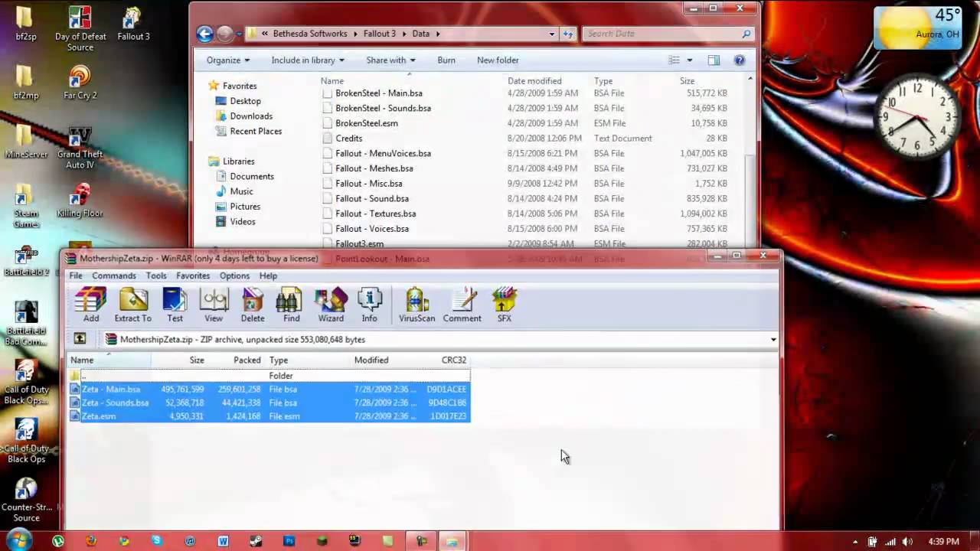
Task: Open the Organize dropdown in Explorer
Action: pyautogui.click(x=228, y=60)
